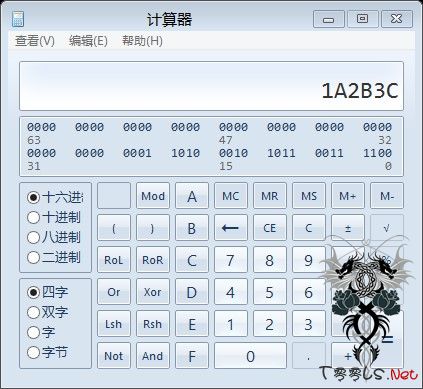Click the C clear button beside CE
Screen dimensions: 423x389
pos(309,228)
